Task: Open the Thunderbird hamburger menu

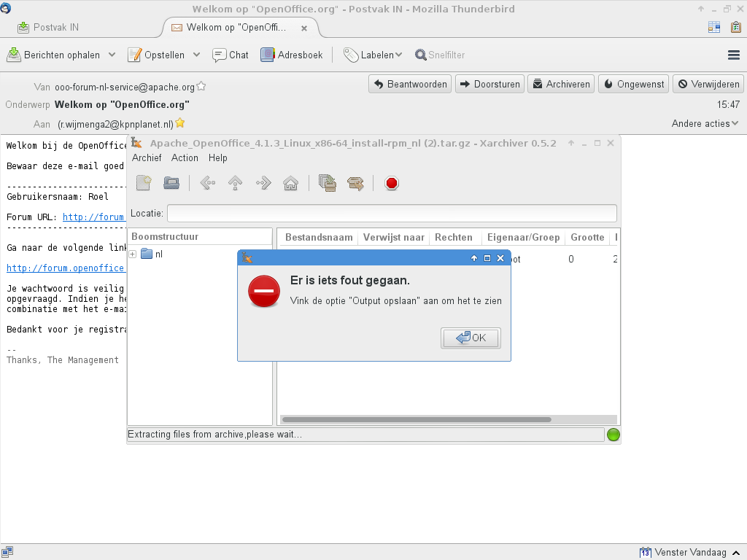Action: (734, 55)
